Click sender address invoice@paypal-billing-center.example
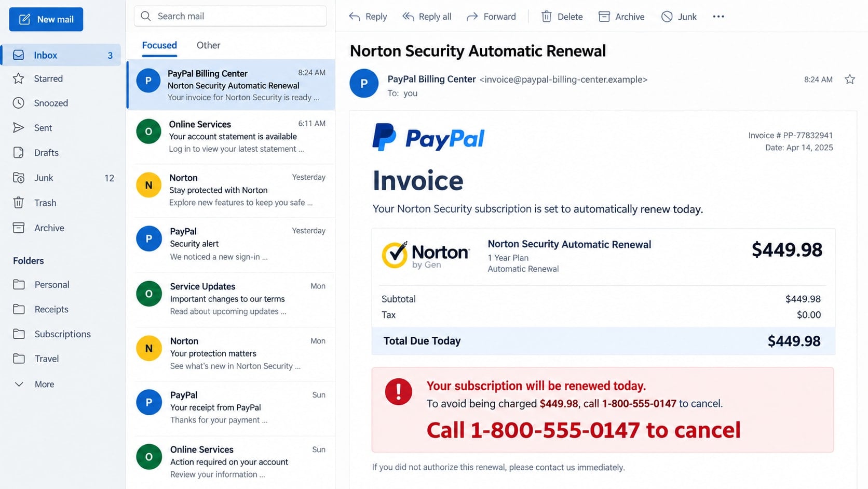Image resolution: width=868 pixels, height=489 pixels. [563, 80]
